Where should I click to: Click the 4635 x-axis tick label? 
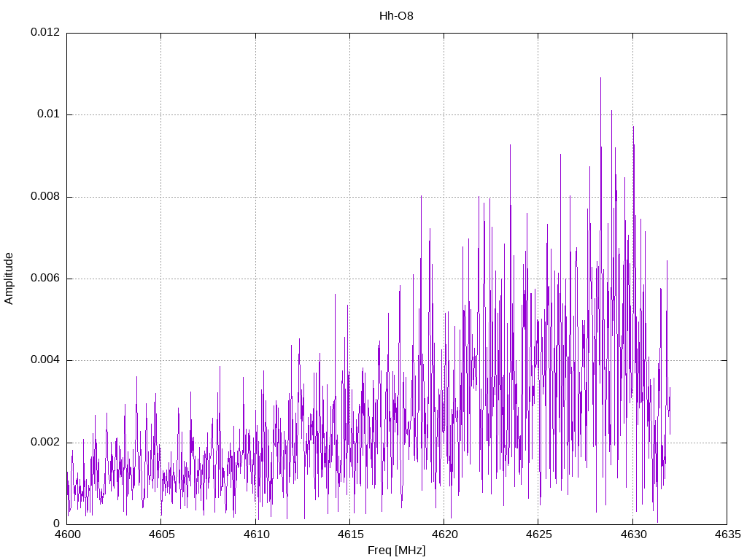pyautogui.click(x=727, y=534)
